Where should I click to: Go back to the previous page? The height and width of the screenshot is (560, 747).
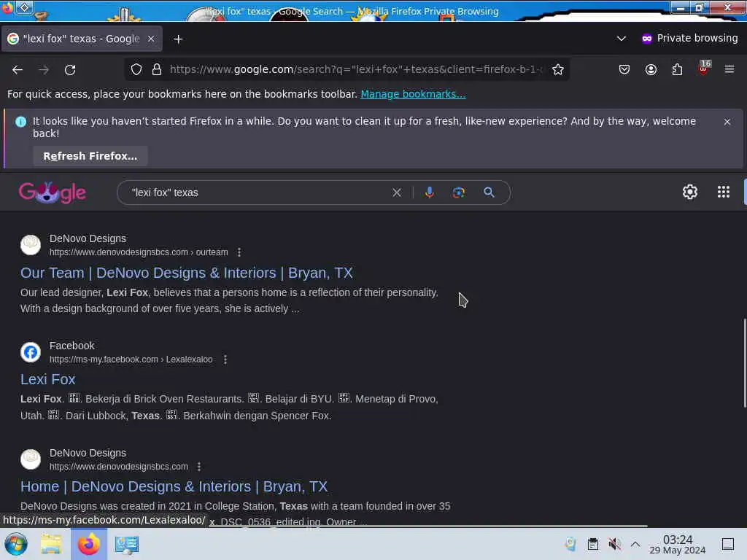18,70
